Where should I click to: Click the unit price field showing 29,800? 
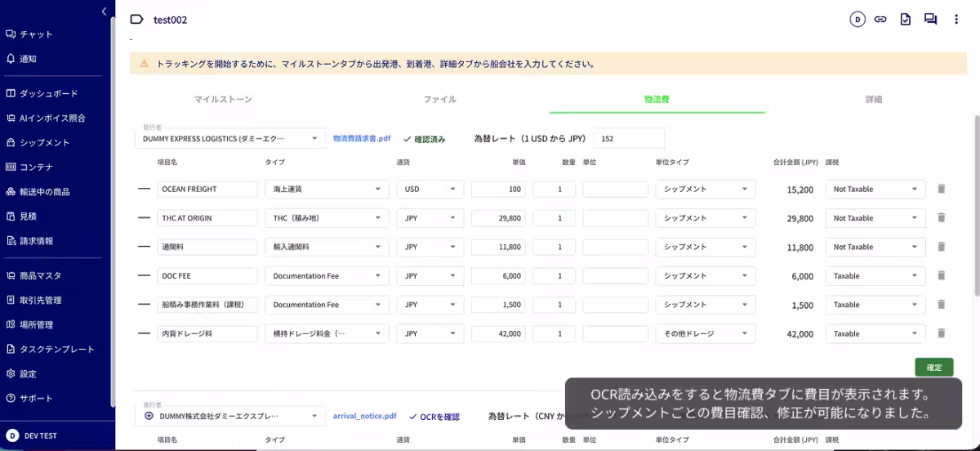pyautogui.click(x=498, y=218)
